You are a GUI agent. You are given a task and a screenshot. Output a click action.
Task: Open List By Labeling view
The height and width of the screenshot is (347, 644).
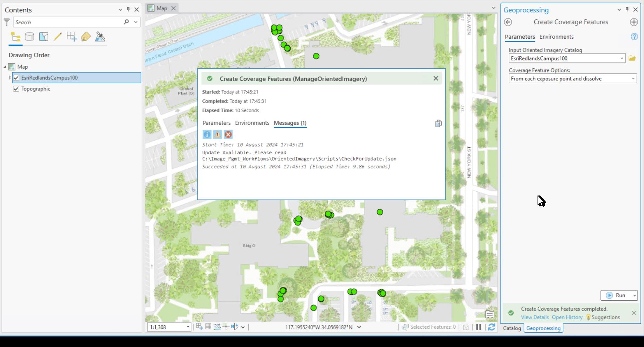click(86, 37)
